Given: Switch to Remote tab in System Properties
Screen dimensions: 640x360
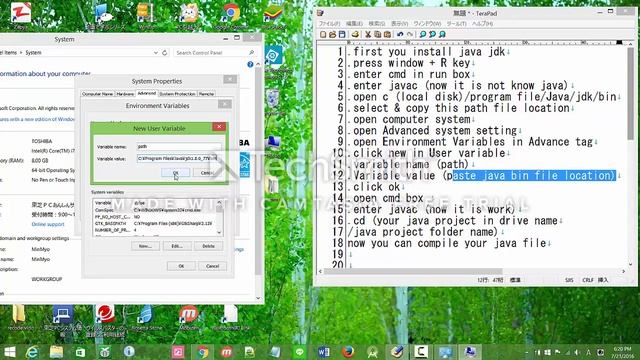Looking at the screenshot, I should coord(207,94).
